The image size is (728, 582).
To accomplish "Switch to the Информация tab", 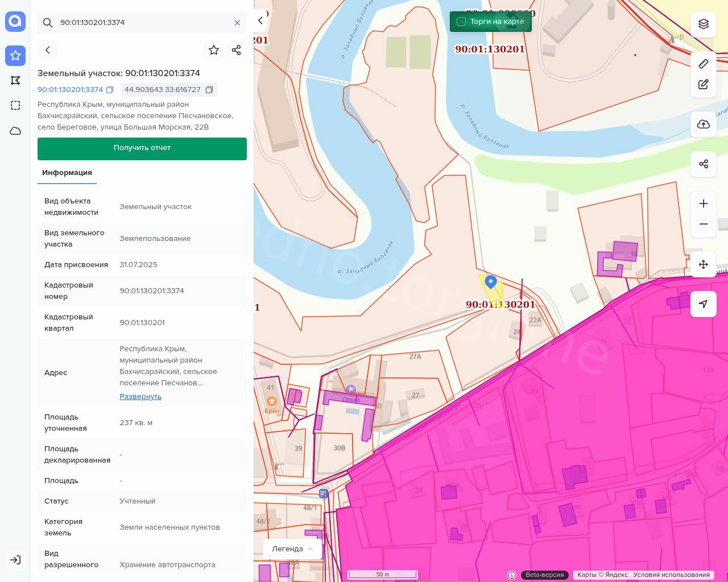I will click(67, 173).
